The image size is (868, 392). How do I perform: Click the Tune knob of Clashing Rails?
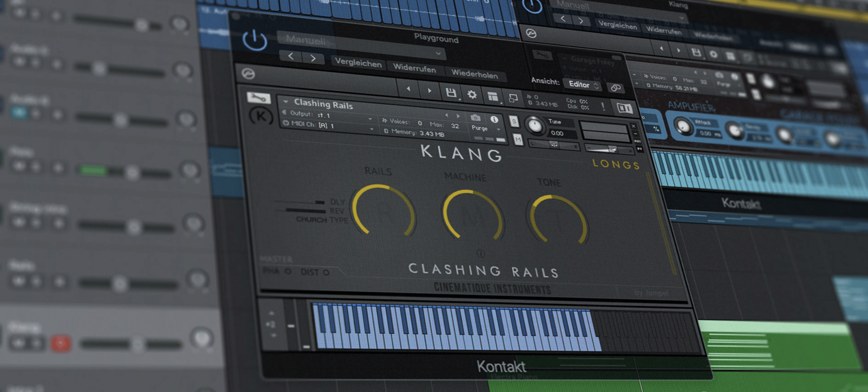(534, 125)
